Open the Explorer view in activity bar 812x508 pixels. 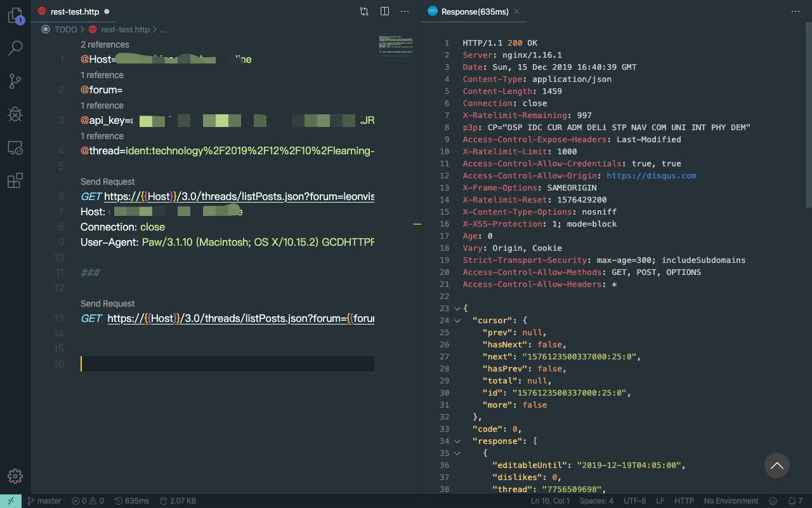15,15
